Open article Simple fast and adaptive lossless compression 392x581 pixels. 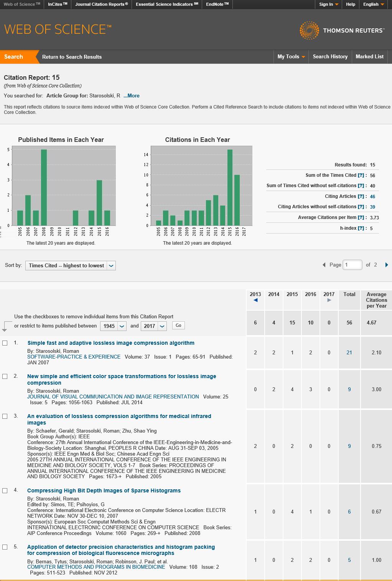(111, 343)
